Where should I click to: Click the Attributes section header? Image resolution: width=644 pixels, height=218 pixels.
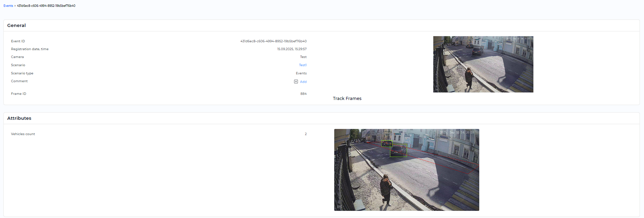pyautogui.click(x=19, y=118)
